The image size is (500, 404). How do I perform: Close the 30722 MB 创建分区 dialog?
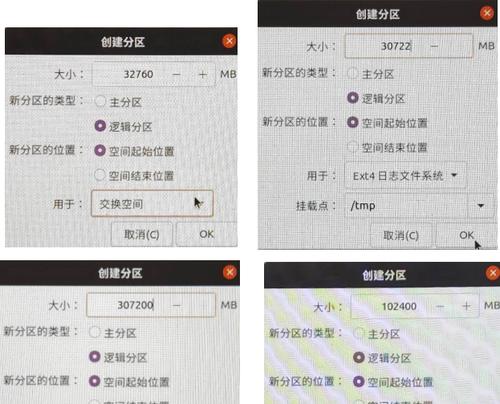[x=487, y=13]
